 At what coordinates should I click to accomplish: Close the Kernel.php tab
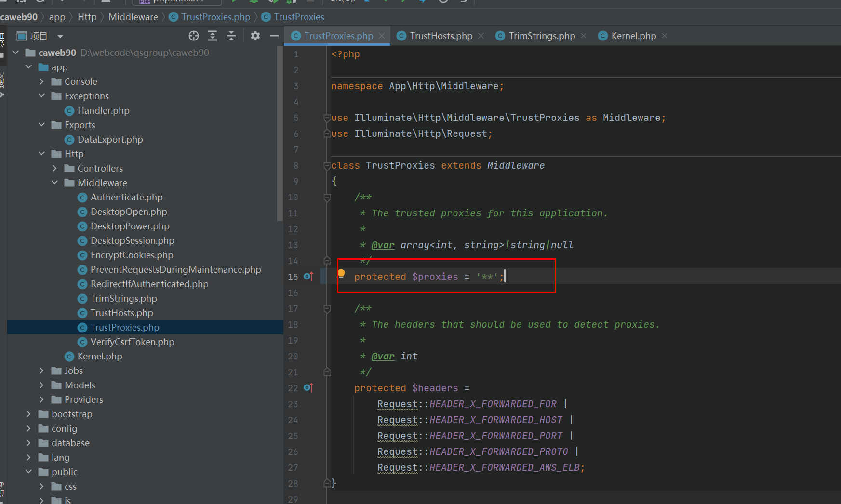[x=665, y=36]
